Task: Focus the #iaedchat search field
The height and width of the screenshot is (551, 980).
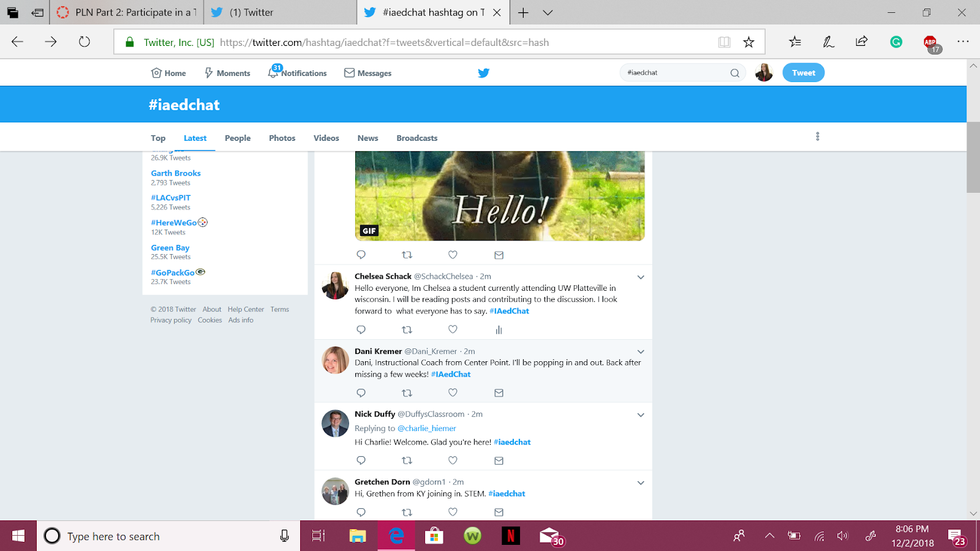Action: point(674,72)
